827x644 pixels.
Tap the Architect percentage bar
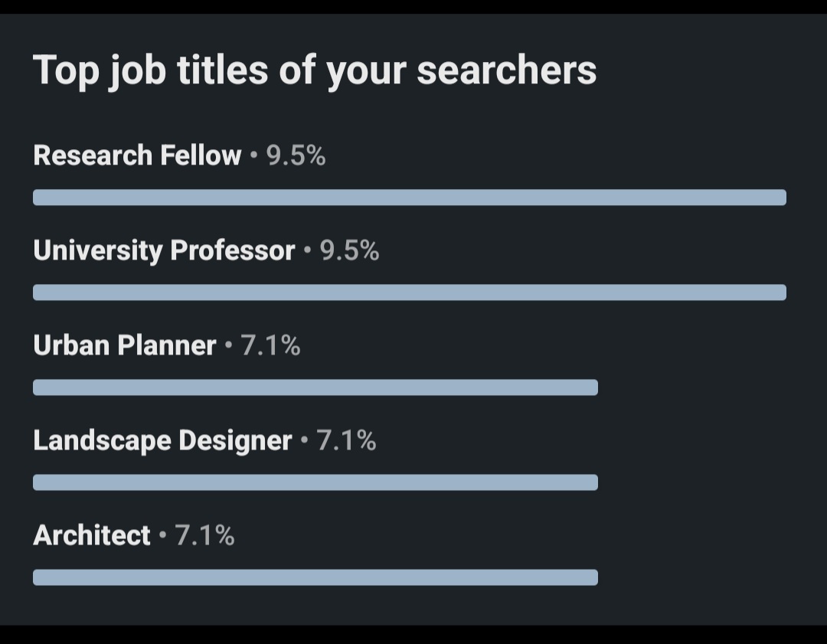pyautogui.click(x=315, y=577)
